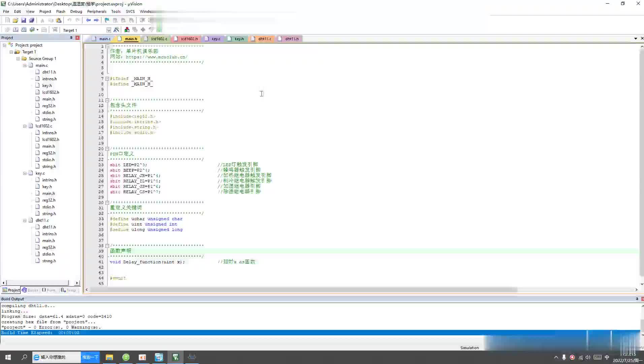The image size is (644, 364).
Task: Open batch build dropdown arrow
Action: pos(37,30)
